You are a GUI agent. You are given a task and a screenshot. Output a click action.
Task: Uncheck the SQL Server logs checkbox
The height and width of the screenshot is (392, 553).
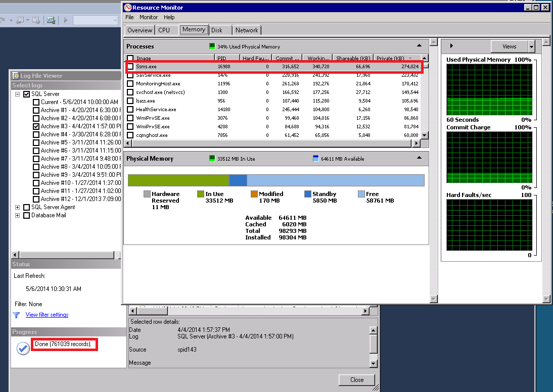pyautogui.click(x=26, y=94)
